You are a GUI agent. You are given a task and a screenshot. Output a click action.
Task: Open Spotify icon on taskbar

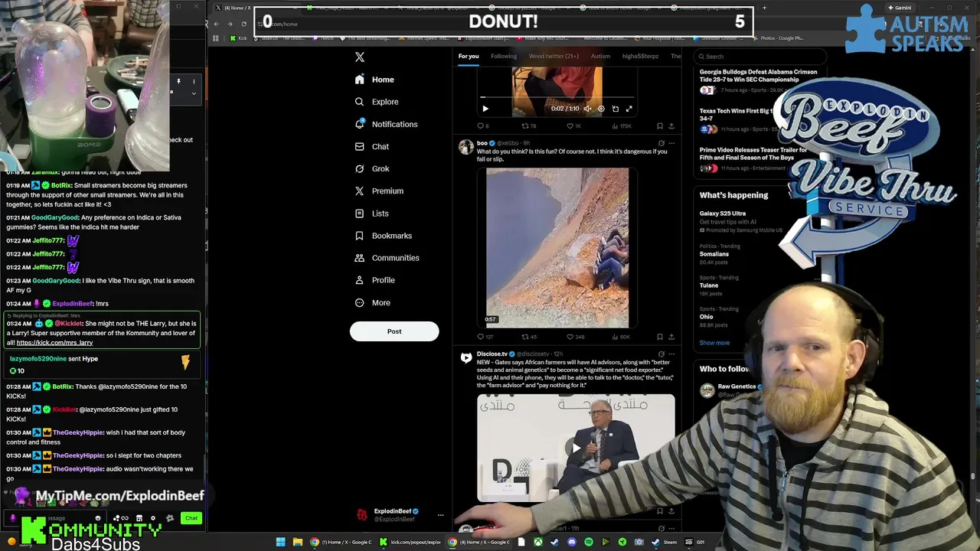pyautogui.click(x=589, y=542)
